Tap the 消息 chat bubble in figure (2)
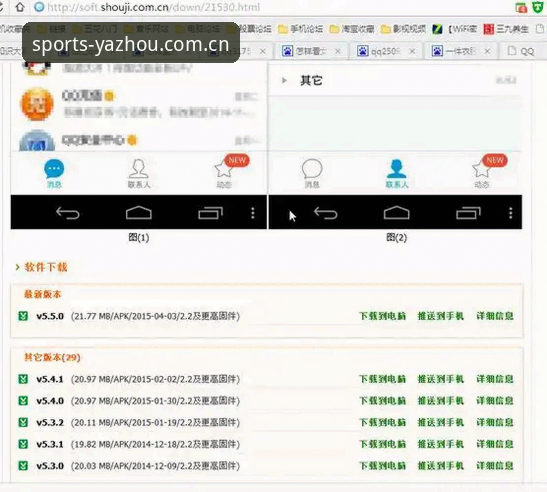This screenshot has width=547, height=492. (x=312, y=169)
